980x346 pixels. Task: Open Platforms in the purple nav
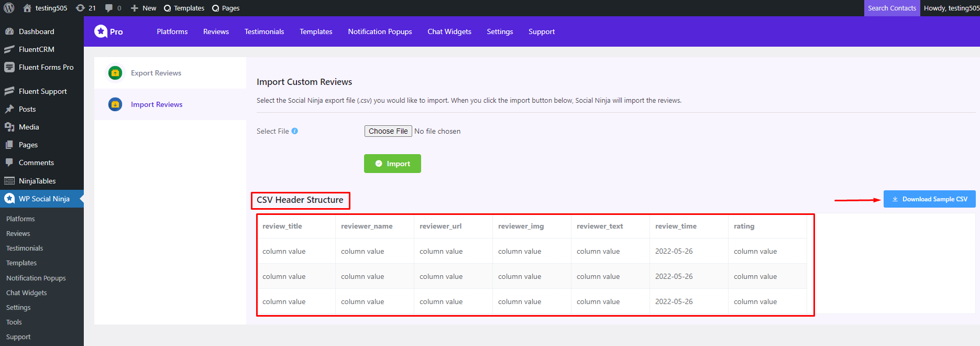coord(172,31)
